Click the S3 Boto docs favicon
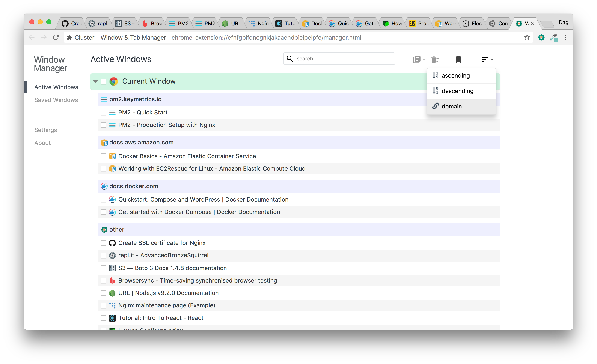Screen dimensions: 597x364 click(112, 268)
